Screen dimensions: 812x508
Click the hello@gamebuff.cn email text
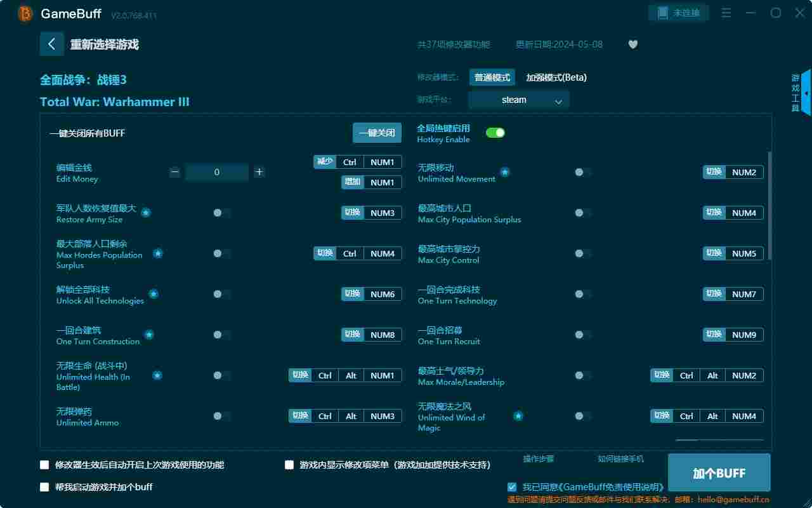[733, 500]
